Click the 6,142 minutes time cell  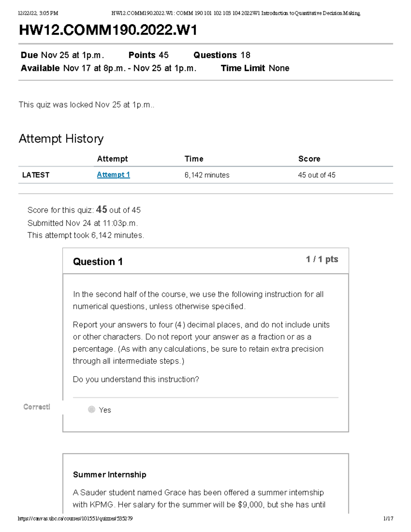207,175
